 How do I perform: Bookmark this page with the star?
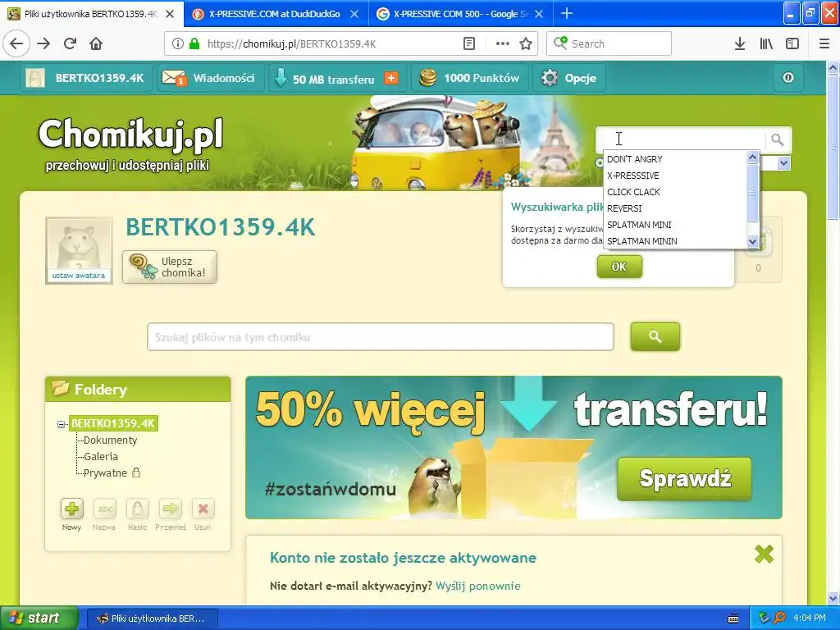pos(526,44)
